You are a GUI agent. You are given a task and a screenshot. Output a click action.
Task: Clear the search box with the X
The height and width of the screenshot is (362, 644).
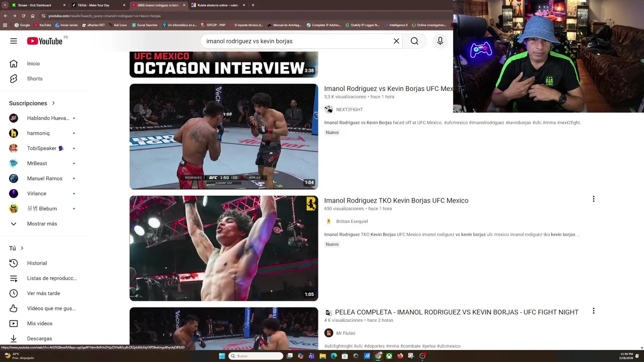click(x=396, y=41)
